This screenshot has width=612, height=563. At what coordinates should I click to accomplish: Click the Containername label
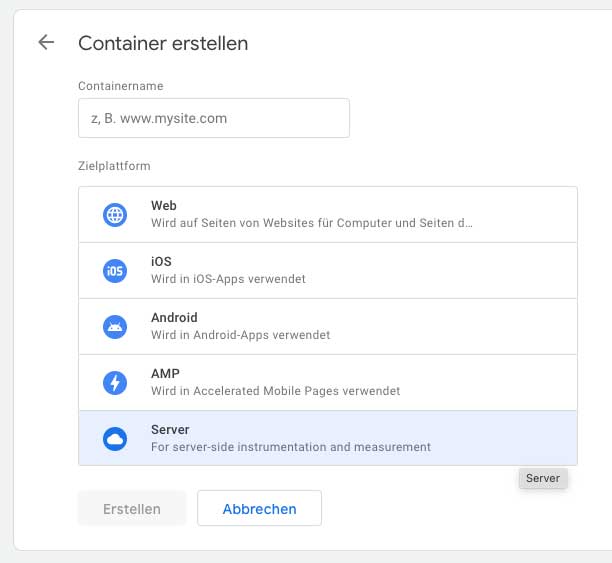pos(121,86)
